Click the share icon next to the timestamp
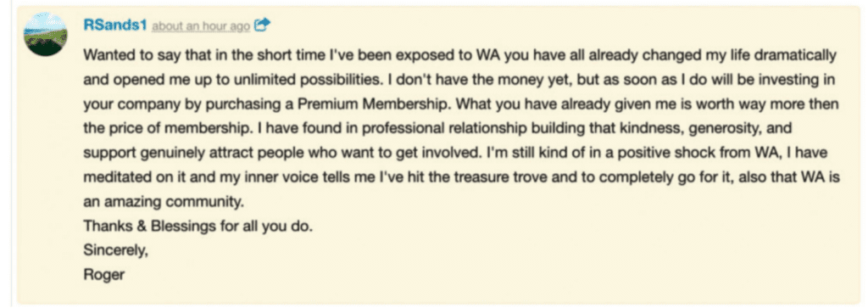 262,25
